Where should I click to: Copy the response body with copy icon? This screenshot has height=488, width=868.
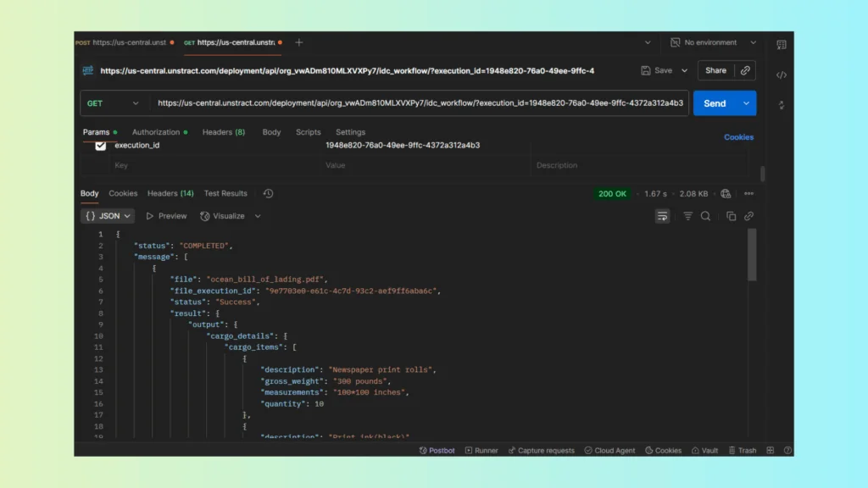(x=731, y=216)
